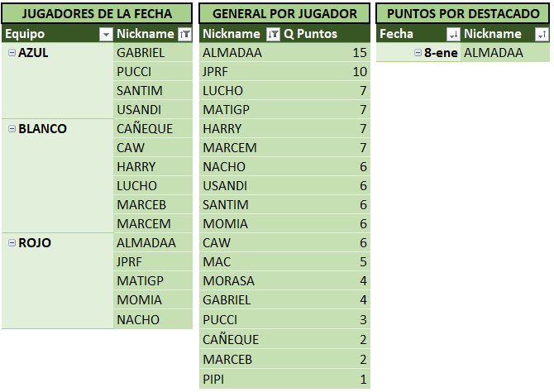Select CAÑEQUE in the BLANCO team
Screen dimensions: 554x392
(145, 128)
